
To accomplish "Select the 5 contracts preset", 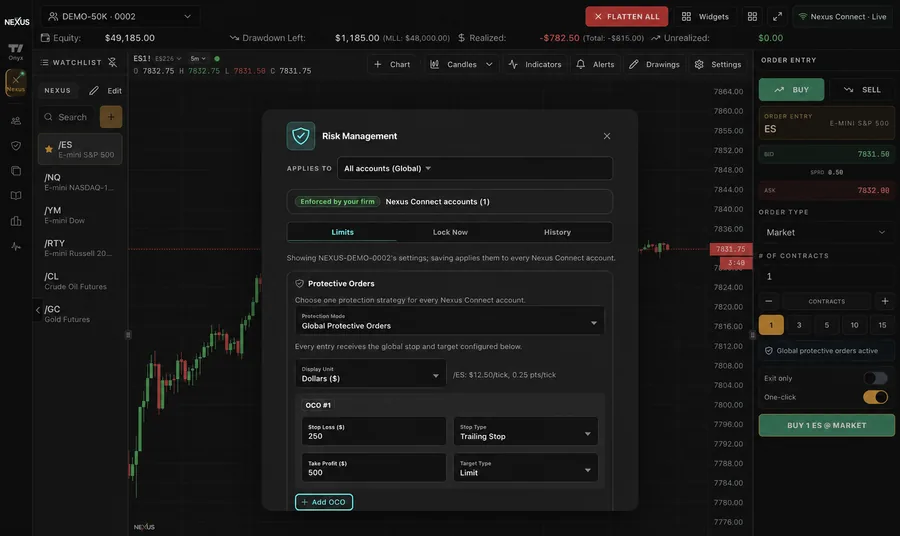I will pos(827,325).
